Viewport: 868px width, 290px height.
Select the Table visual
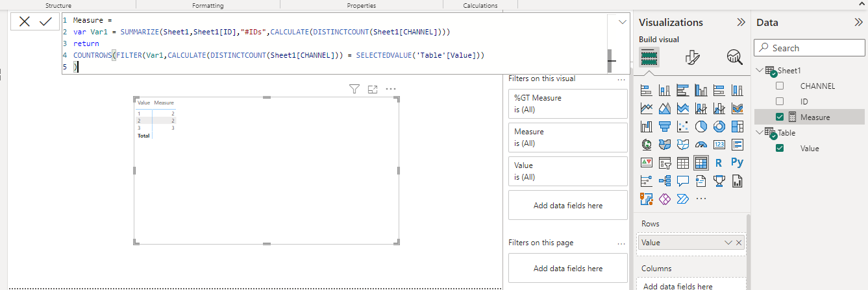pos(683,163)
